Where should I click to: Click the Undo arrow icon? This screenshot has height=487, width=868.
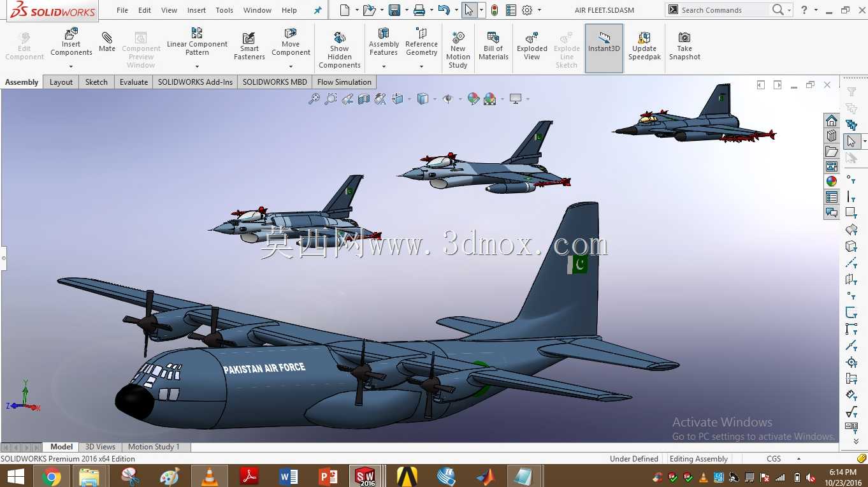pos(444,10)
